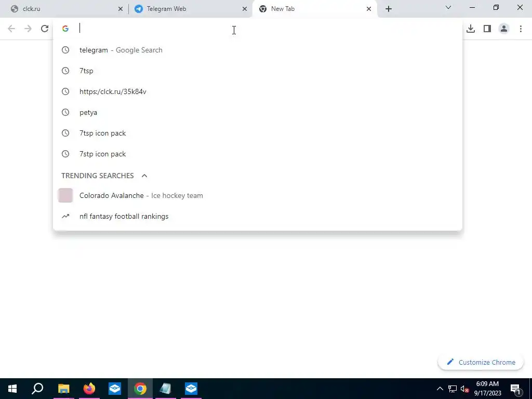Click the muted volume tray icon
This screenshot has height=399, width=532.
pyautogui.click(x=464, y=389)
